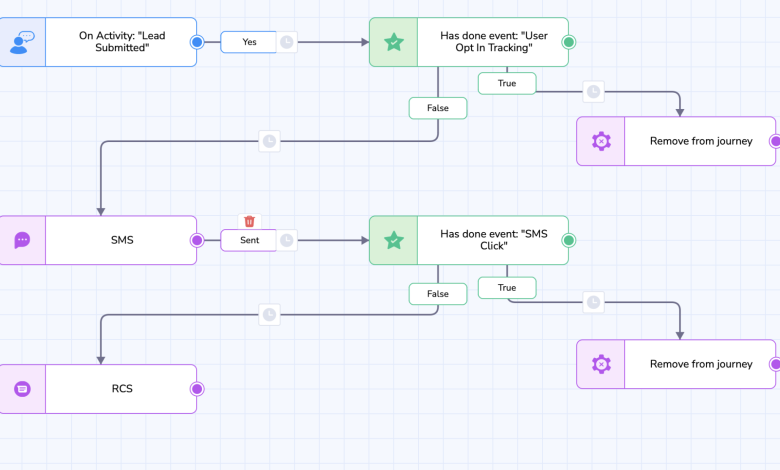Select the Has done event "User Opt In Tracking" text
780x470 pixels.
click(x=494, y=42)
